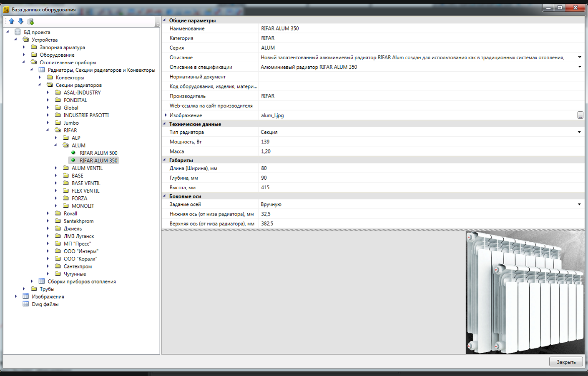Select the ЛМЗ Луганск folder
Screen dimensions: 588x376
[79, 236]
